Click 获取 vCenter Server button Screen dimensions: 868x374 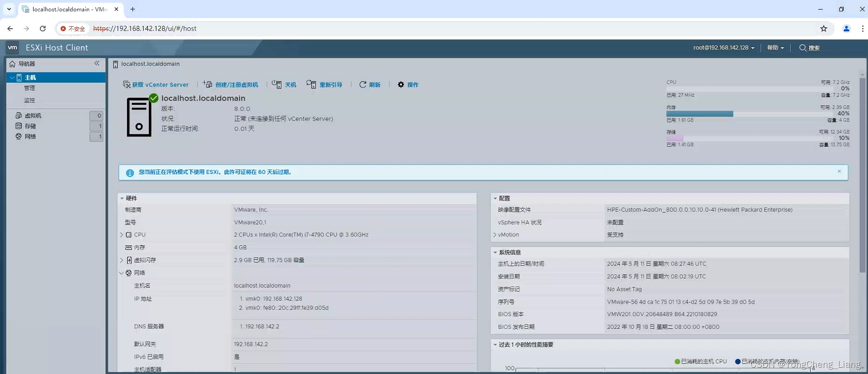pos(156,85)
